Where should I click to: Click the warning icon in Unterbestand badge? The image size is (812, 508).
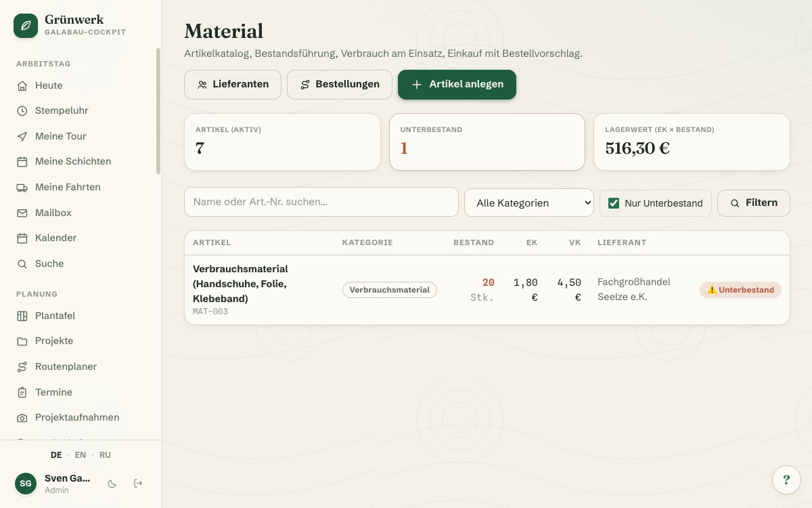point(712,290)
